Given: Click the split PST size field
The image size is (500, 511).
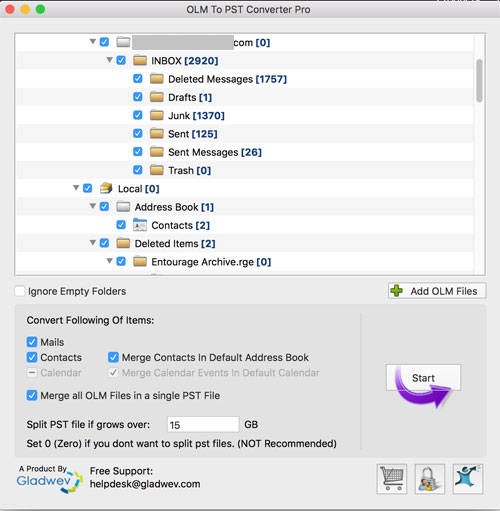Looking at the screenshot, I should [x=203, y=425].
